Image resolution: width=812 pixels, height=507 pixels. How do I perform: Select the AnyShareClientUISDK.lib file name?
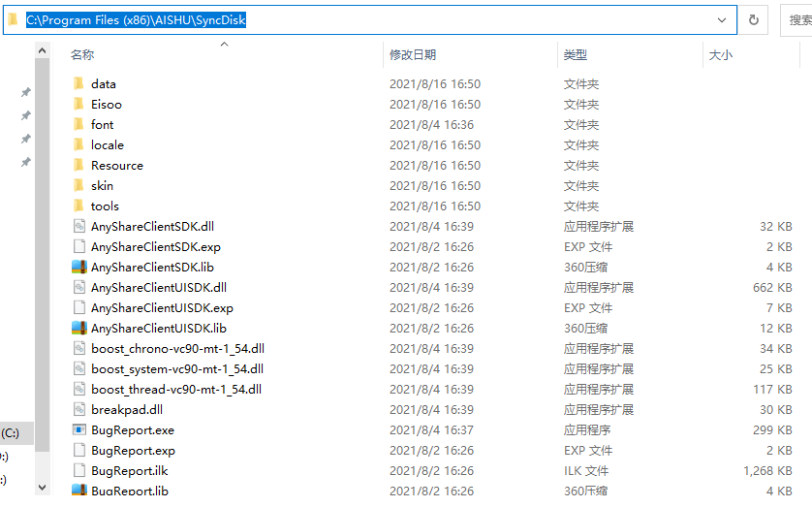pyautogui.click(x=159, y=329)
